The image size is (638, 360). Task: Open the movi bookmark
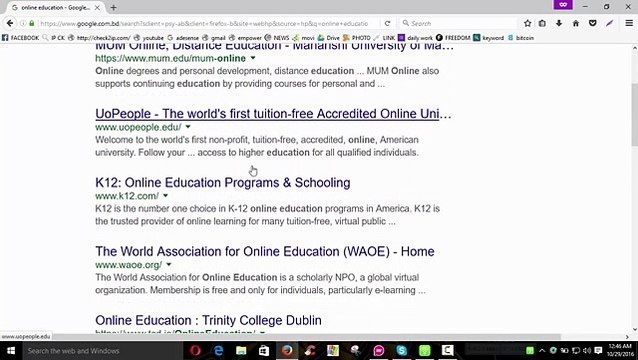pos(304,38)
